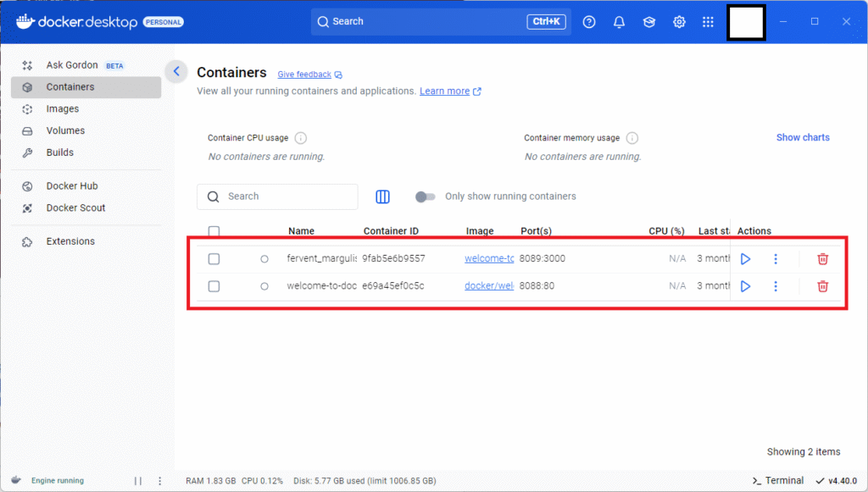
Task: Start the fervent_margulis container with play icon
Action: click(x=745, y=259)
